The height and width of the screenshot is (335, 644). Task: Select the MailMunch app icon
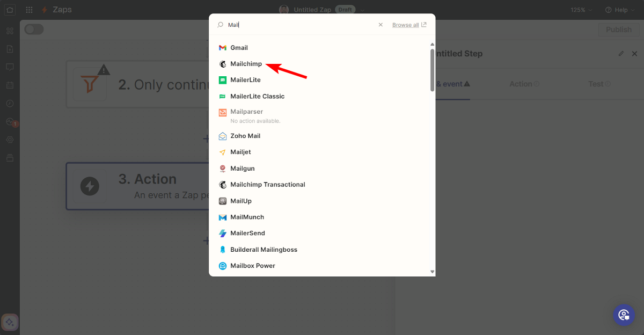point(223,217)
